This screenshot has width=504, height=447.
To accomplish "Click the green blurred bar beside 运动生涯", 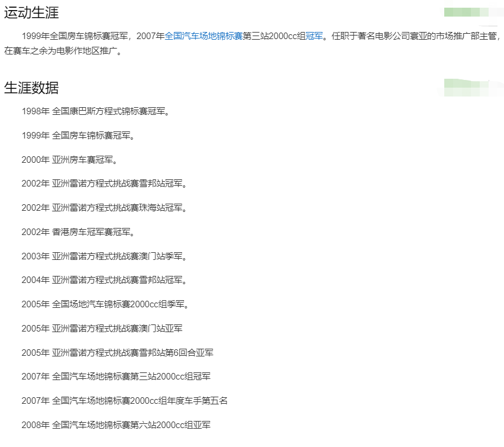I will 466,12.
